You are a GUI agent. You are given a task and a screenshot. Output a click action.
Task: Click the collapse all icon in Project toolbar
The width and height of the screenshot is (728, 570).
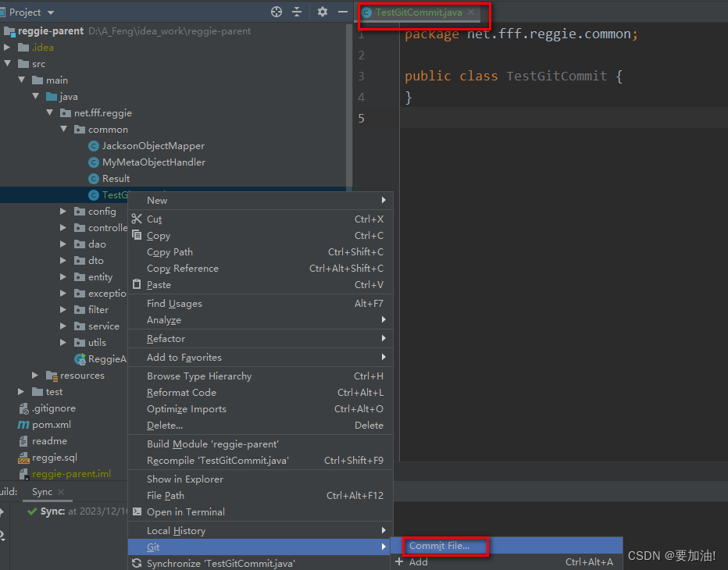[297, 12]
